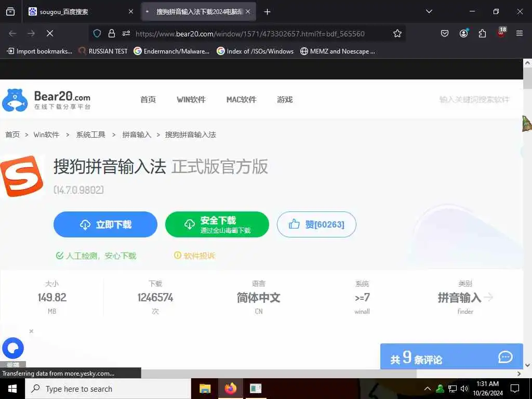This screenshot has width=532, height=399.
Task: Follow 首页 breadcrumb link
Action: click(12, 135)
